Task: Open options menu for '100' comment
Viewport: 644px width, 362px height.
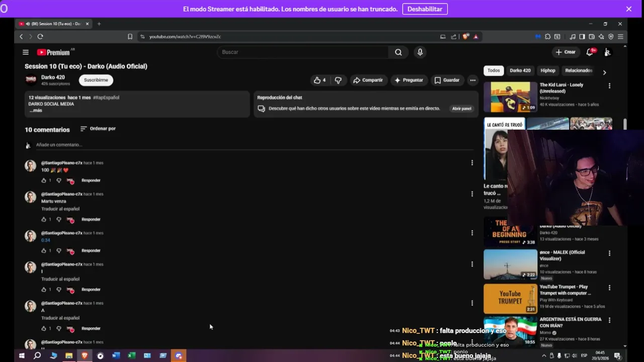Action: pos(472,163)
